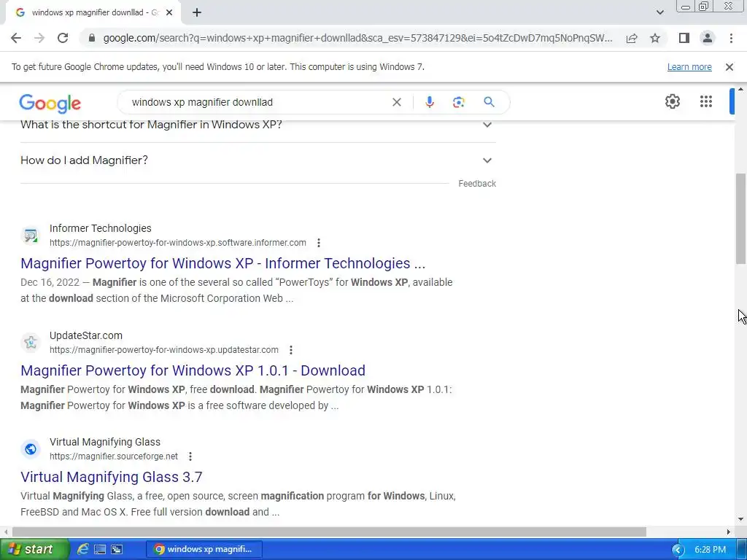Open Magnifier Powertoy Informer Technologies result
Image resolution: width=747 pixels, height=560 pixels.
(222, 263)
